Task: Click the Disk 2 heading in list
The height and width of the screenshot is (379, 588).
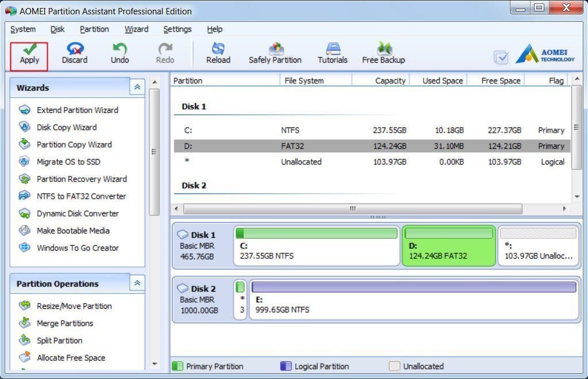Action: pyautogui.click(x=194, y=185)
